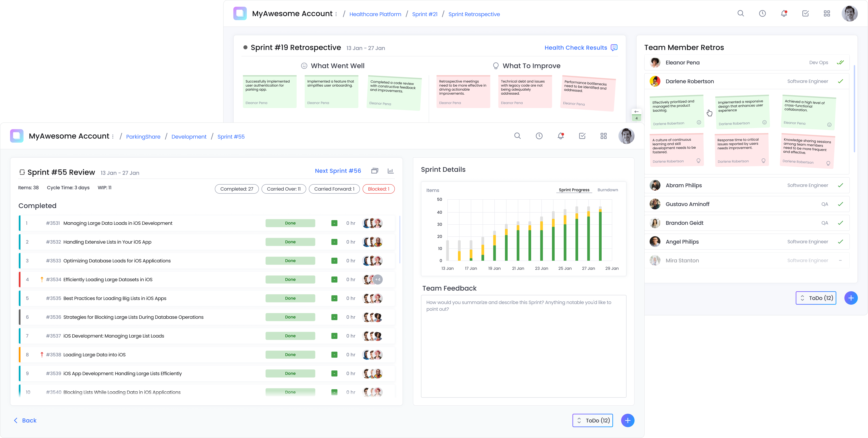Open notifications bell in Retrospective window

coord(784,13)
